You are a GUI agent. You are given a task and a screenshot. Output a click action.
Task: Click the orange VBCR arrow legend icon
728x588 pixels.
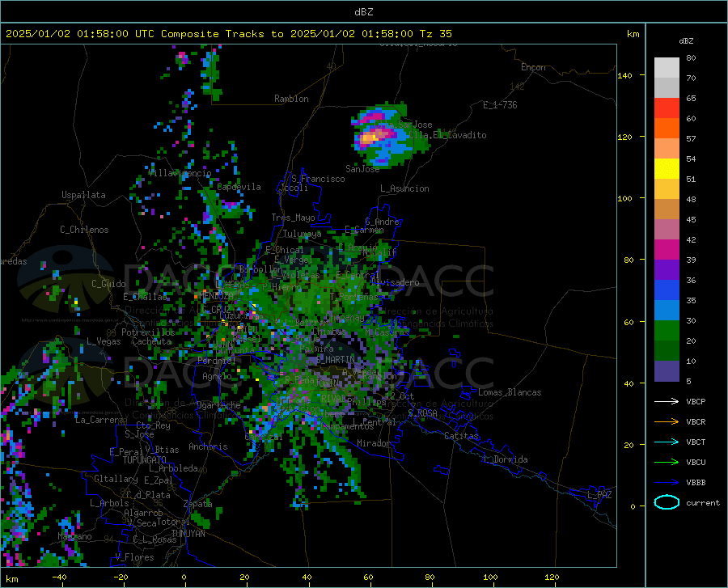(667, 422)
